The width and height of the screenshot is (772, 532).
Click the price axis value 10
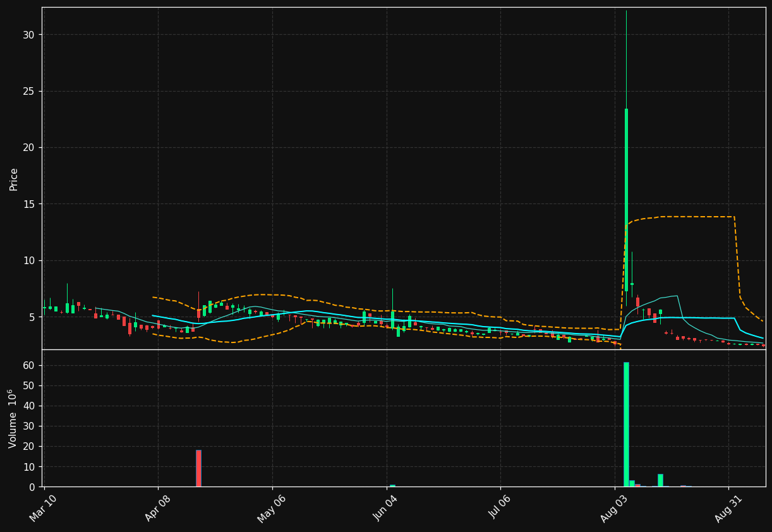pos(28,260)
